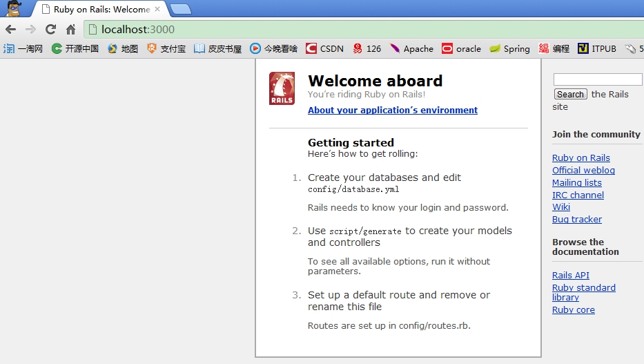Open the 一淘网 bookmark
Viewport: 644px width, 364px height.
23,49
